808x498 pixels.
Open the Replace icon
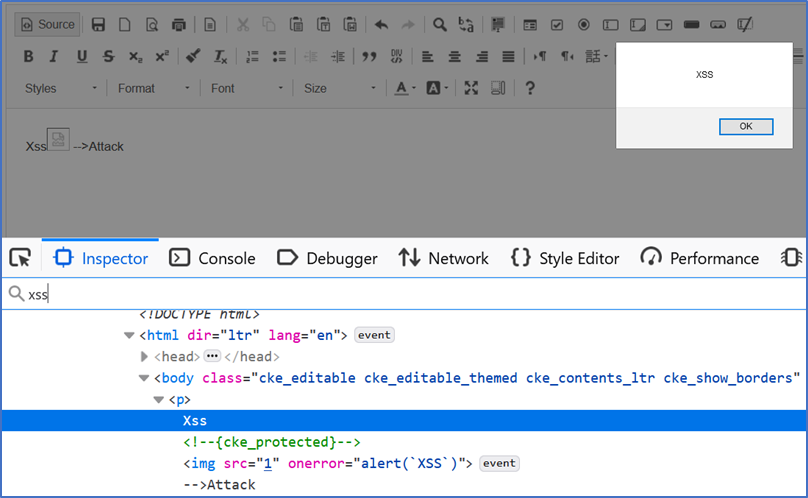[x=466, y=24]
